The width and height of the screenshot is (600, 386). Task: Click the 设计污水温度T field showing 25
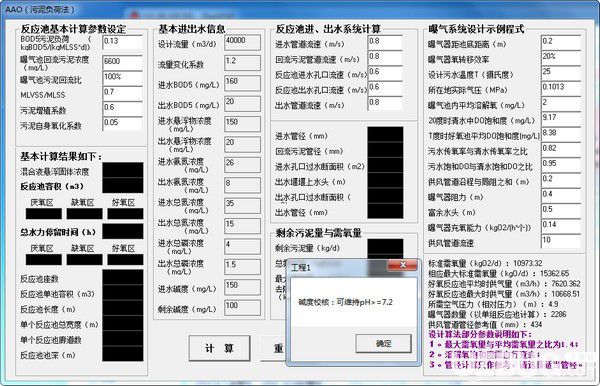(561, 73)
